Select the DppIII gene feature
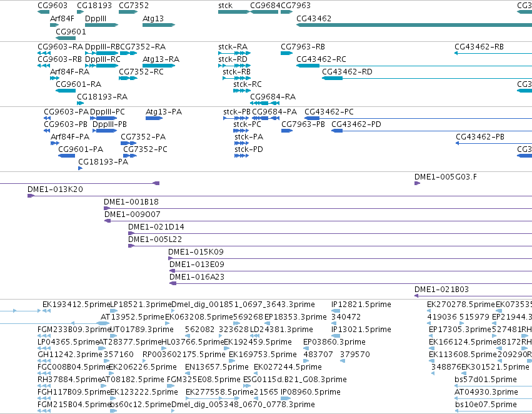The image size is (532, 414). (x=101, y=25)
